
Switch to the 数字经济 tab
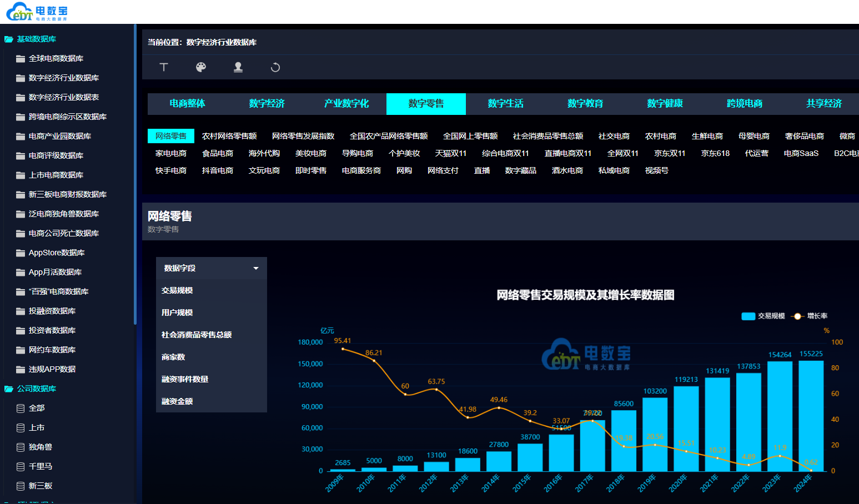(x=267, y=104)
